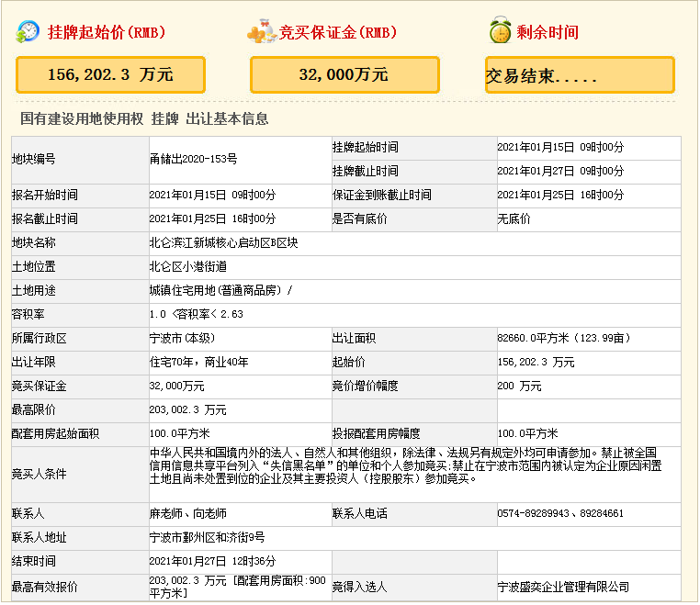The height and width of the screenshot is (605, 700).
Task: Click the 交易结束 remaining time box
Action: pos(579,75)
